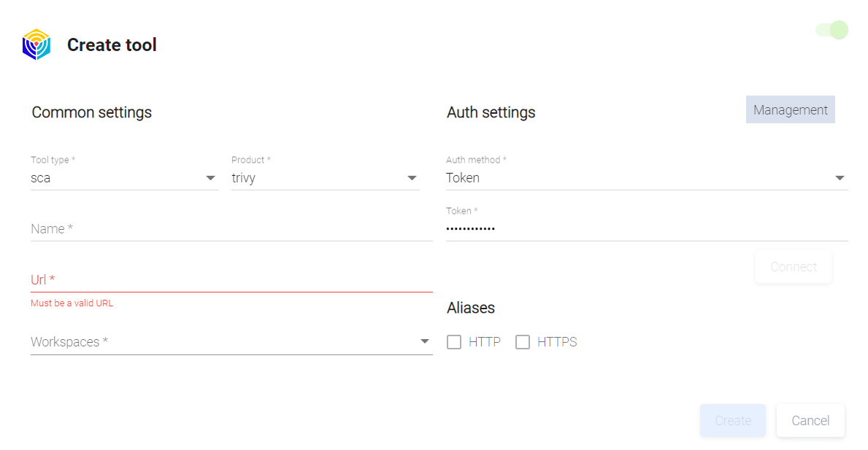The width and height of the screenshot is (868, 450).
Task: Click the app logo icon beside Create tool
Action: 36,44
